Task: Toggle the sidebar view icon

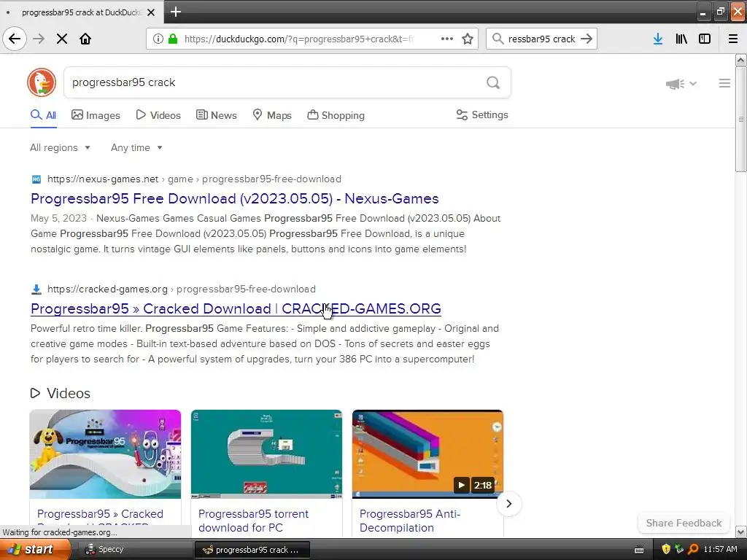Action: tap(705, 39)
